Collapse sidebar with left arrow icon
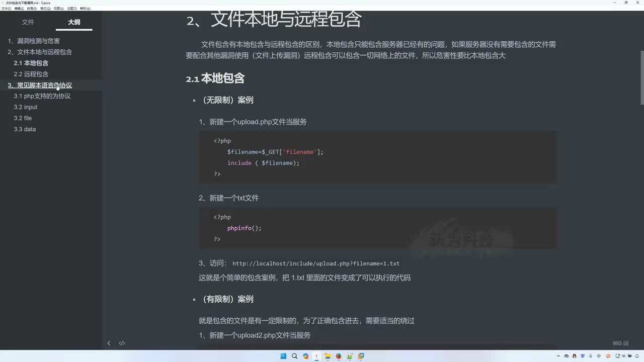The image size is (644, 362). [x=109, y=343]
